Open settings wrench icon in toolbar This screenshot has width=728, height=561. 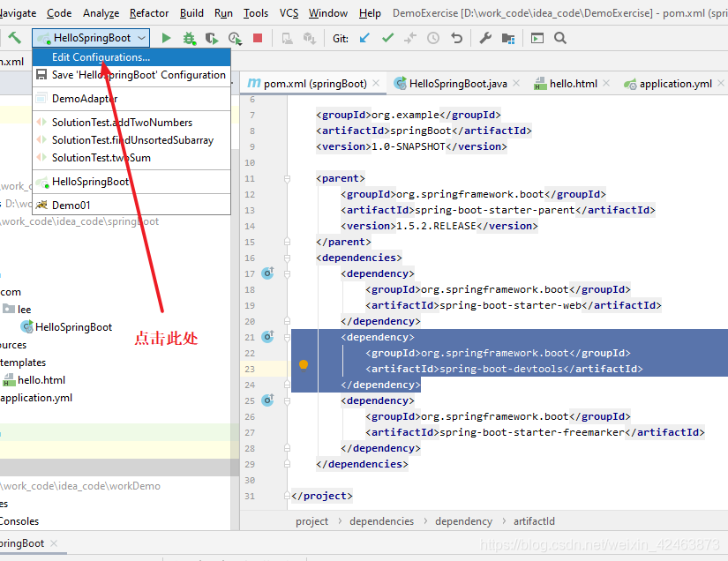[x=485, y=38]
